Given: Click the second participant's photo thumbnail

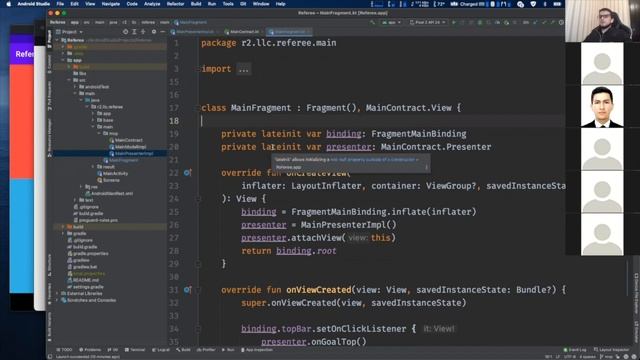Looking at the screenshot, I should click(x=602, y=107).
